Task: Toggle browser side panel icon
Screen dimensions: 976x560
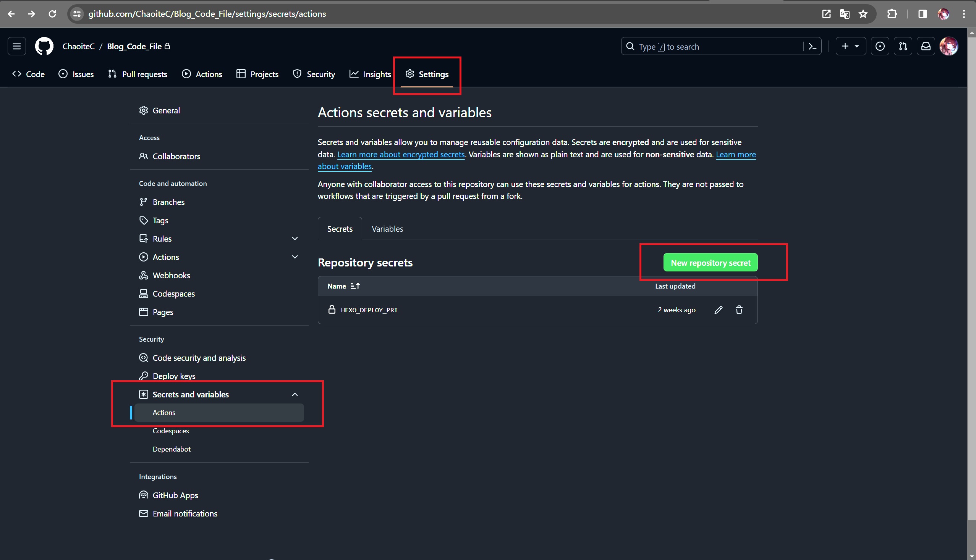Action: [922, 14]
